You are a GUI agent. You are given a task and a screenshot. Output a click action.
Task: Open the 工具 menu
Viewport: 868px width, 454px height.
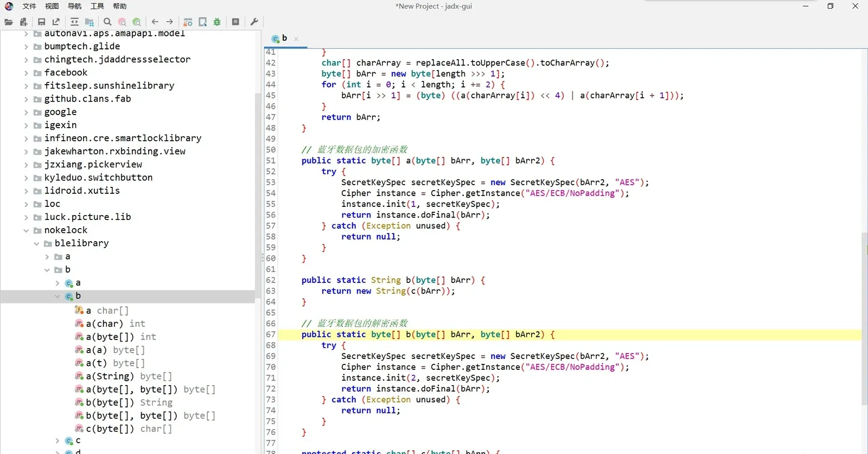point(97,7)
